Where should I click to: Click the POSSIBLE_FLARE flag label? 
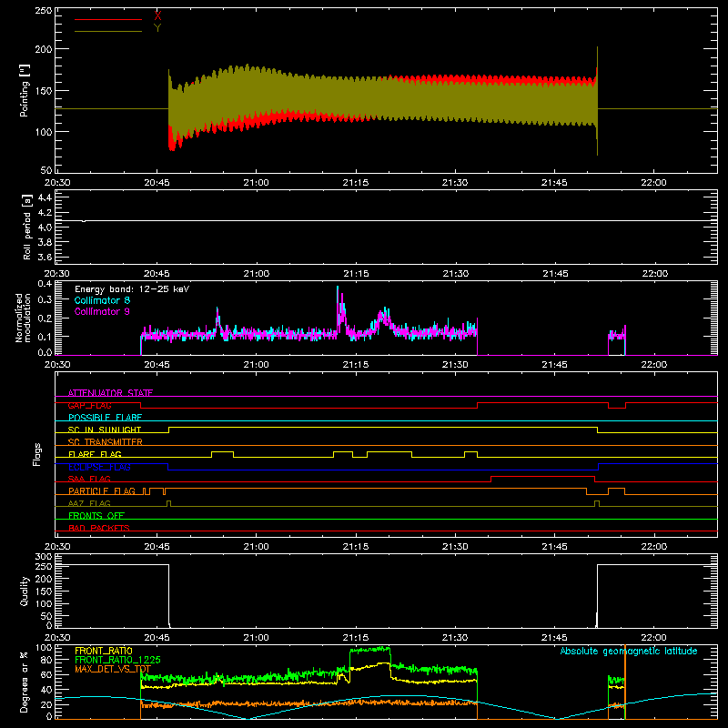click(x=105, y=418)
